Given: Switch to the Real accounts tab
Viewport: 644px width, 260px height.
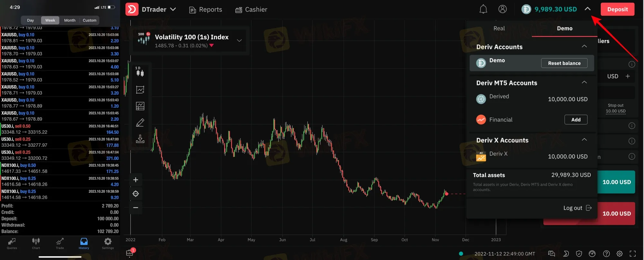Looking at the screenshot, I should pyautogui.click(x=499, y=28).
